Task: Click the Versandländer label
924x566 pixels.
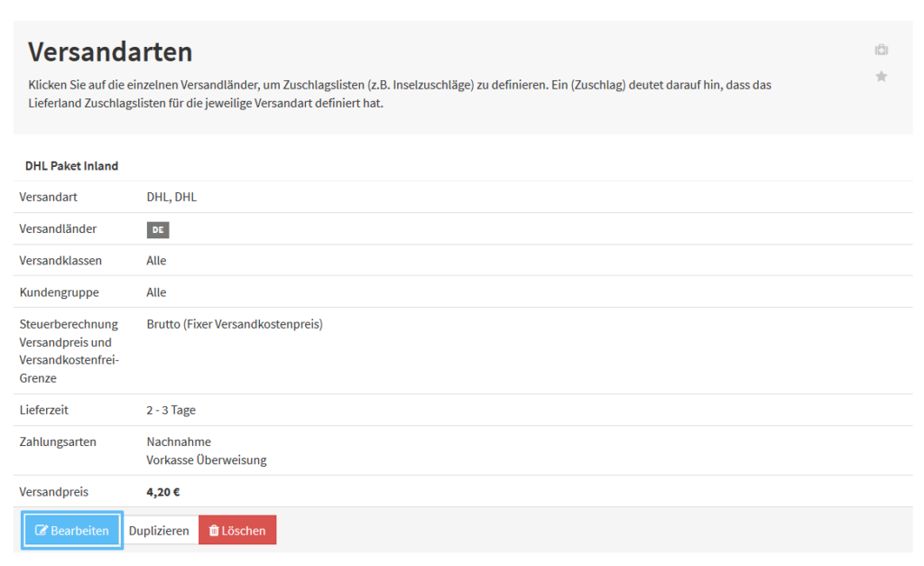Action: click(58, 229)
